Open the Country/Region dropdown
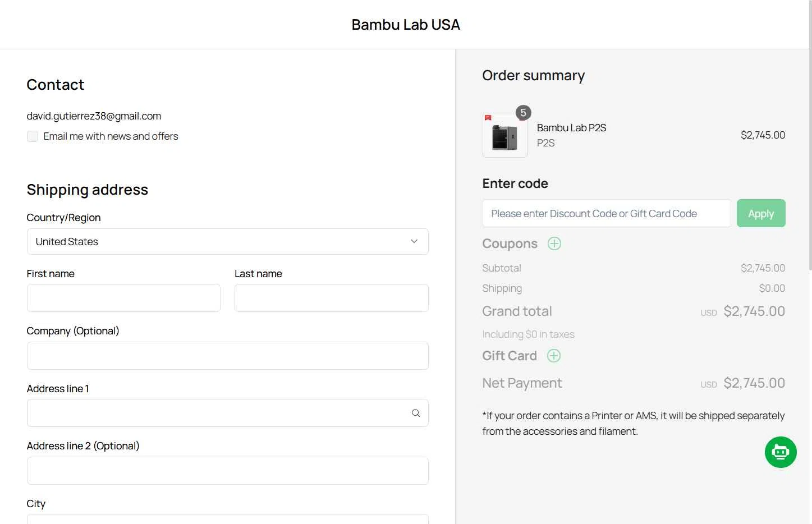 228,241
